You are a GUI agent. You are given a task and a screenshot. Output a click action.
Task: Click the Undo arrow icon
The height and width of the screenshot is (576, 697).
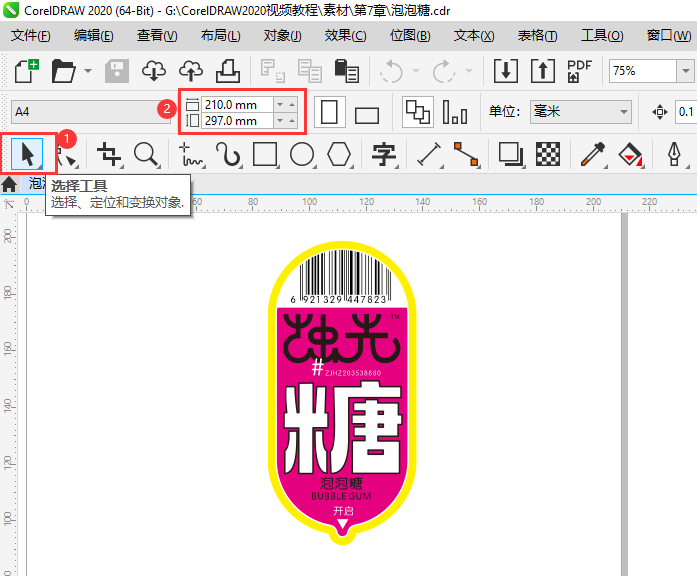[x=392, y=71]
